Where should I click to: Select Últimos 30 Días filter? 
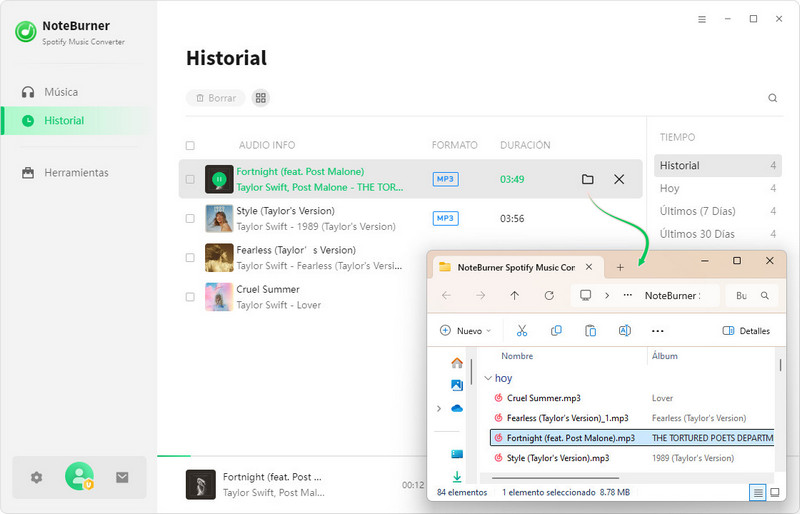click(717, 234)
